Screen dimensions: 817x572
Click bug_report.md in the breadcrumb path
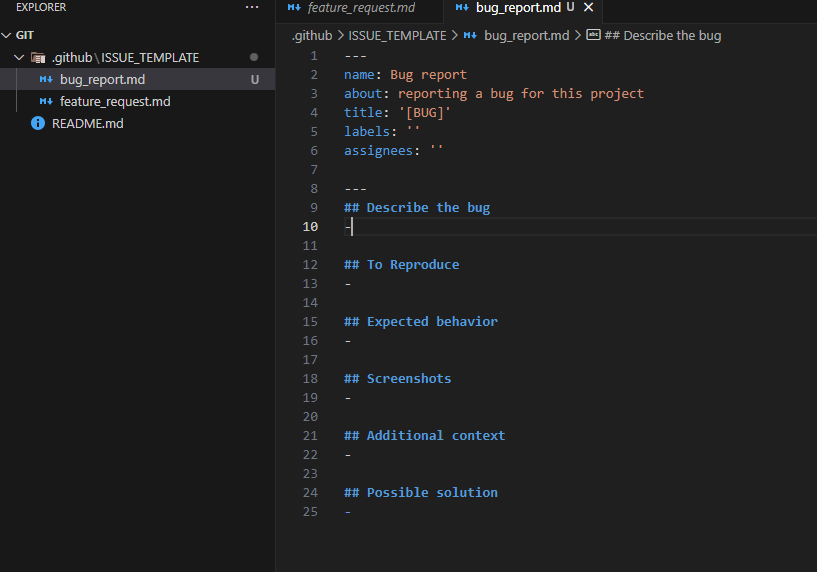click(x=527, y=35)
